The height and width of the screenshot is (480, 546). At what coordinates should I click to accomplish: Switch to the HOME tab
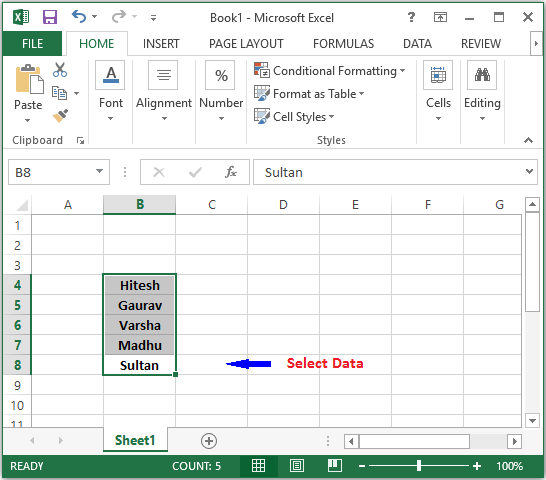pyautogui.click(x=96, y=44)
